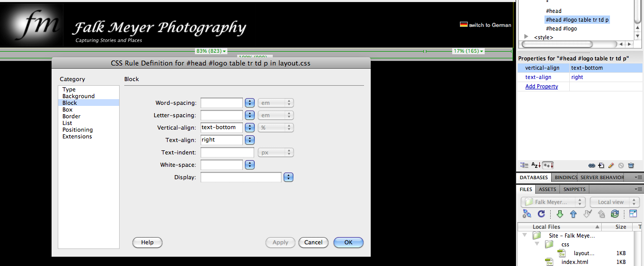Select Box category
Screen dimensions: 644x266
tap(88, 109)
